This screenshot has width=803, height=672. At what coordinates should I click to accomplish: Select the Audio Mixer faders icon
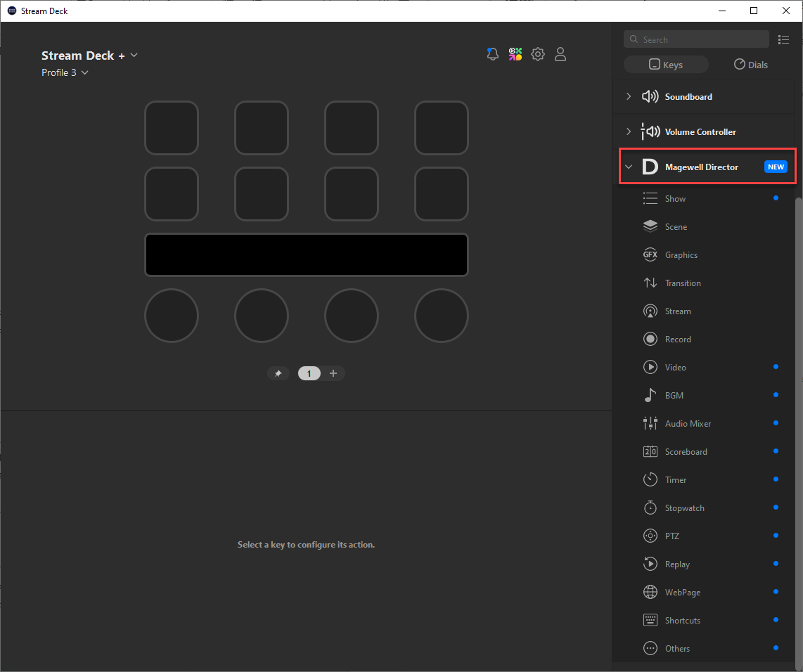coord(650,423)
